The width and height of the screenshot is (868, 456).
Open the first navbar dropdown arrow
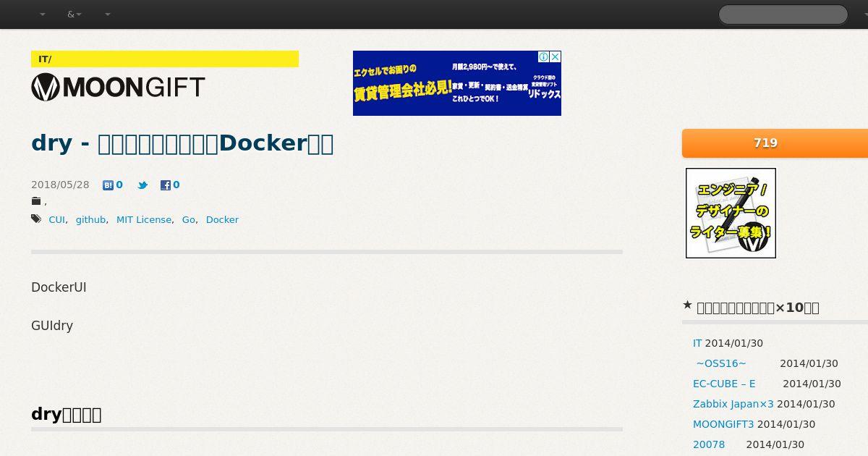pyautogui.click(x=42, y=14)
